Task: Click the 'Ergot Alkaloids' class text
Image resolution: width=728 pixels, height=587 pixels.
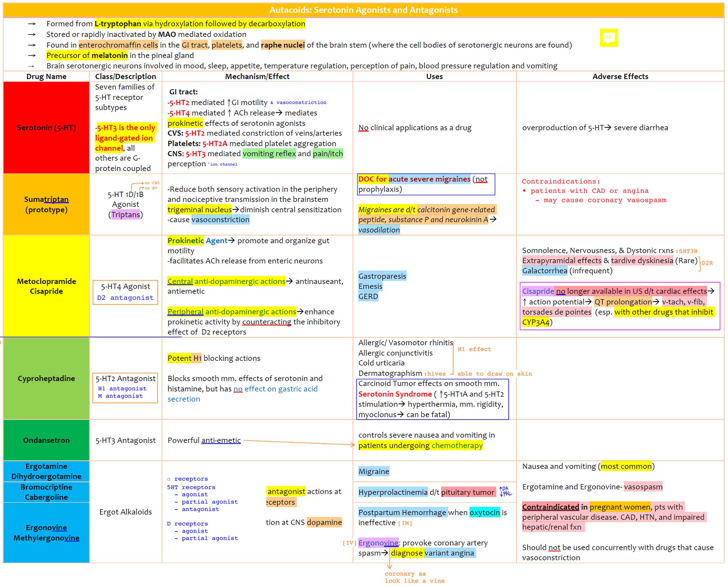Action: click(x=125, y=512)
